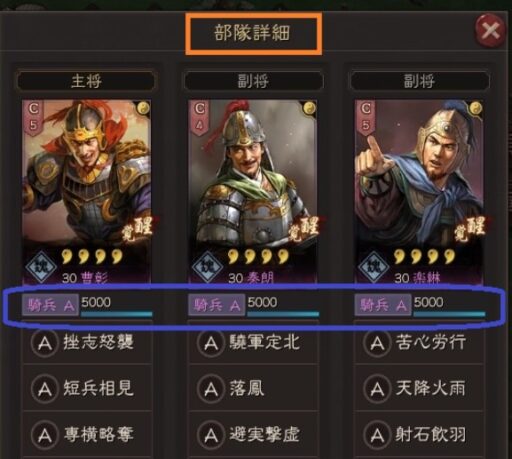Click the 5000 troop count bar under 楽綝

pos(449,305)
